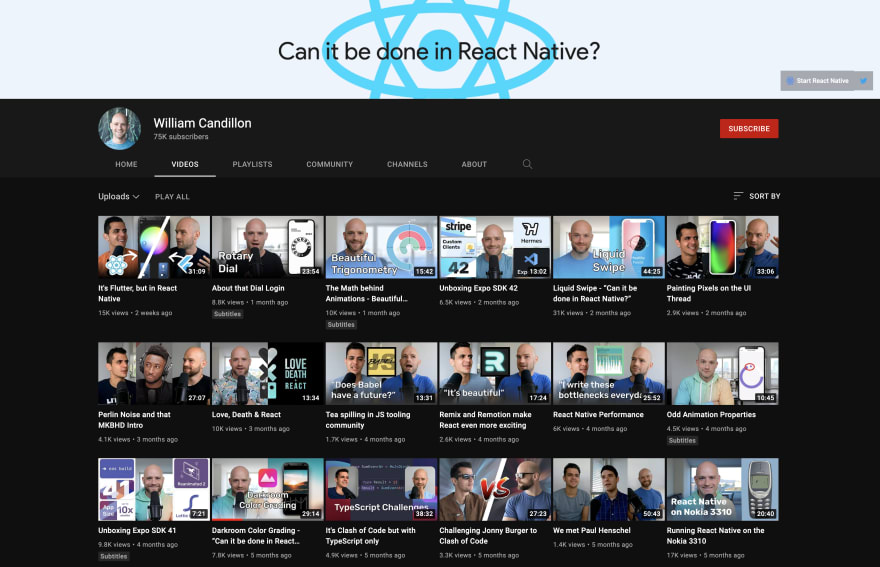Open the TypeScript Challenges thumbnail
Screen dimensions: 880x567
point(381,490)
